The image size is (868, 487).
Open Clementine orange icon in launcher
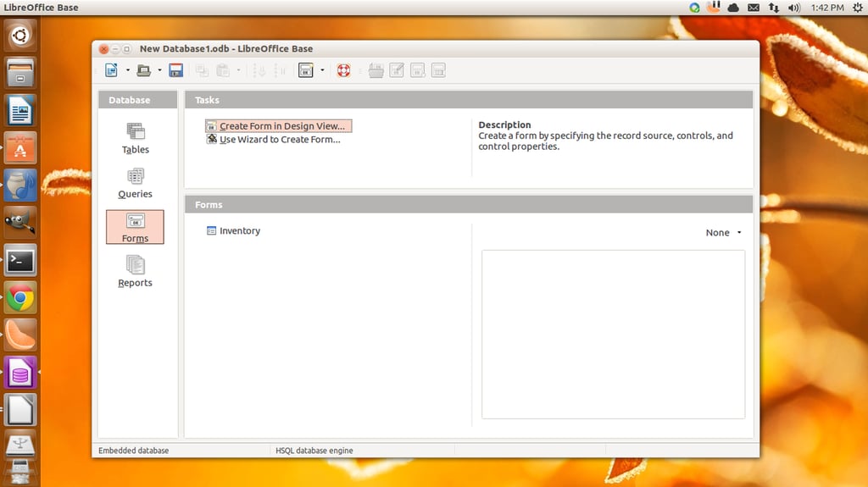tap(20, 335)
